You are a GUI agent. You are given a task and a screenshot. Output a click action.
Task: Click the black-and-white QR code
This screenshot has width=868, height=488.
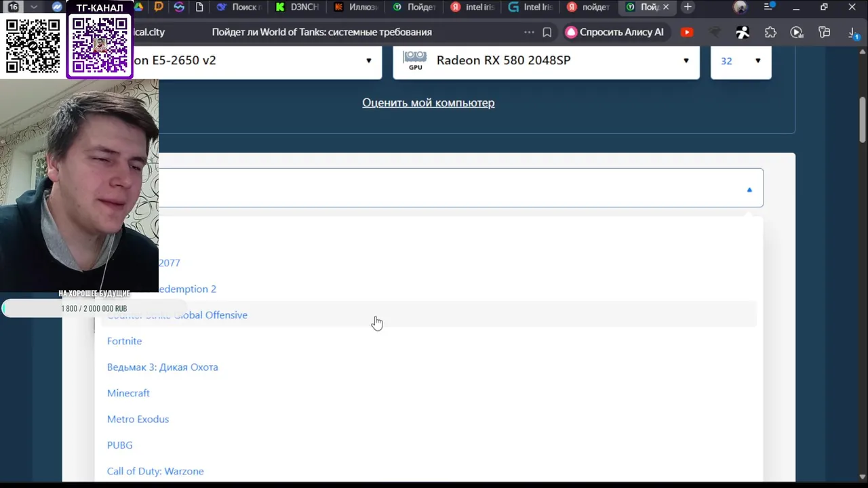pyautogui.click(x=33, y=45)
